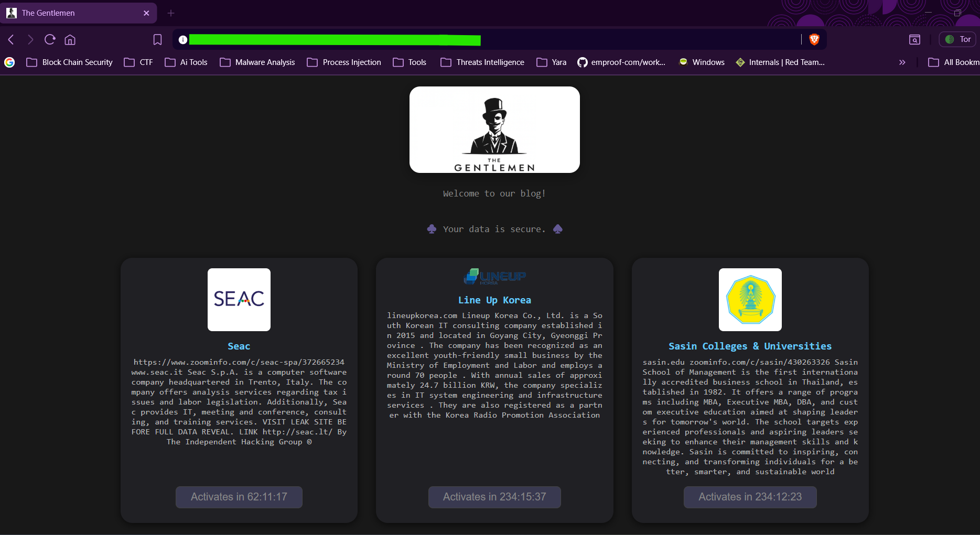Go to the browser home page
This screenshot has width=980, height=535.
(x=70, y=40)
